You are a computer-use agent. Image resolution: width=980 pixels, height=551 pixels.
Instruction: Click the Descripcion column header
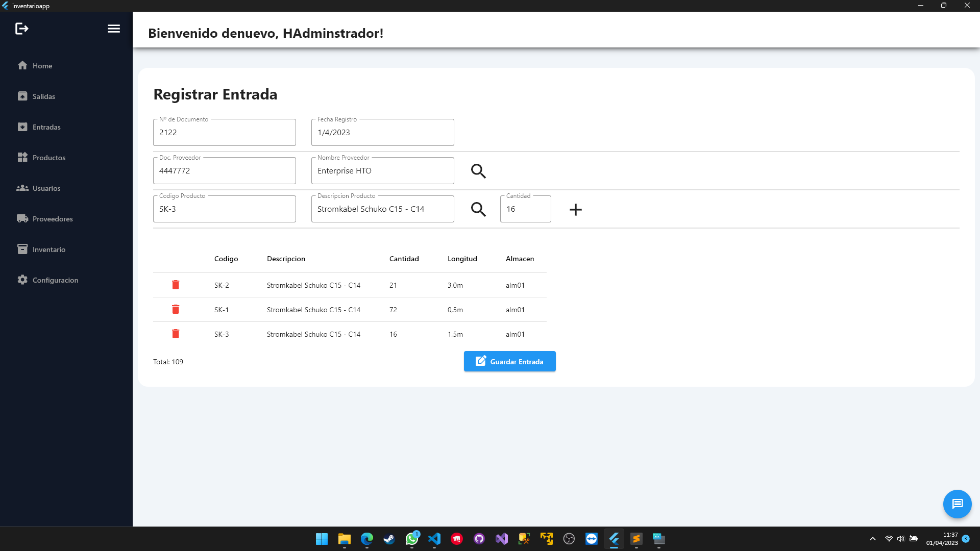click(286, 259)
